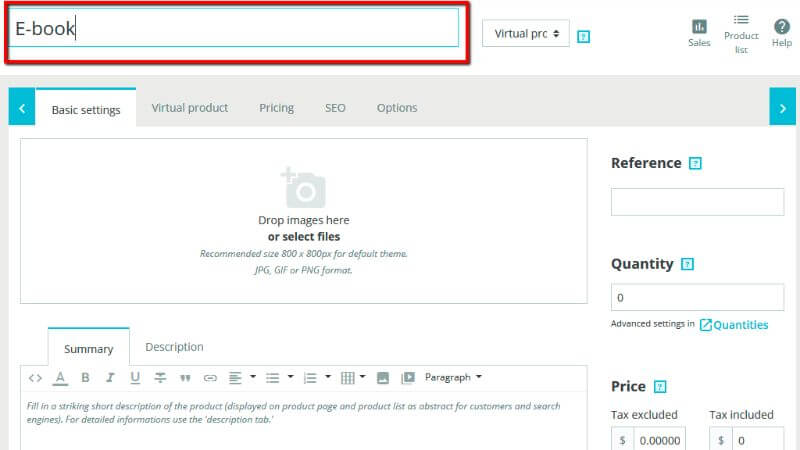Click the Reference help icon

[x=695, y=163]
